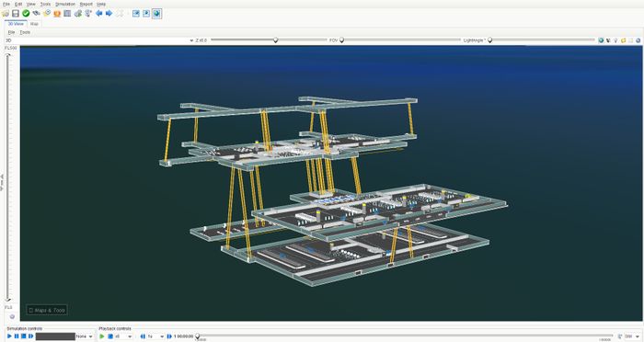The height and width of the screenshot is (342, 644).
Task: Open the Tools submenu of the 3D view panel
Action: [x=25, y=32]
